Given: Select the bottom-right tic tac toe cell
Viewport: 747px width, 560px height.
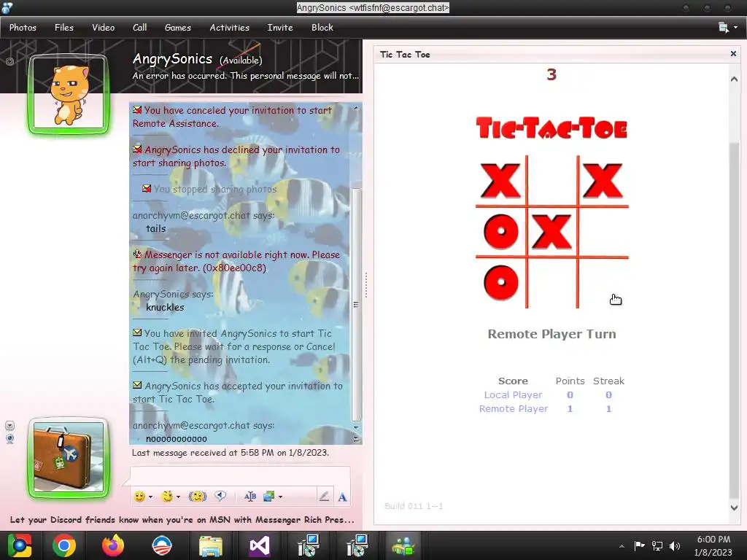Looking at the screenshot, I should [x=603, y=283].
